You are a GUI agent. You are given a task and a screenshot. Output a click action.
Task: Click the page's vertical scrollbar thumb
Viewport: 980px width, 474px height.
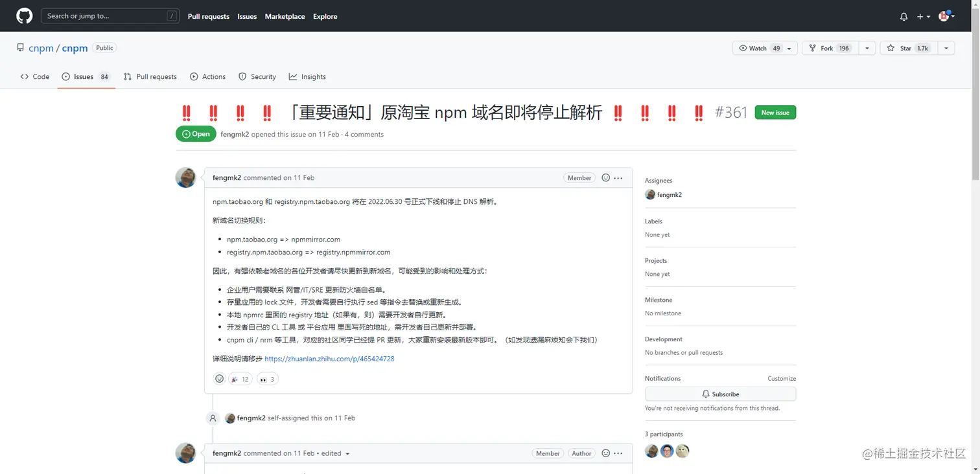pyautogui.click(x=975, y=94)
